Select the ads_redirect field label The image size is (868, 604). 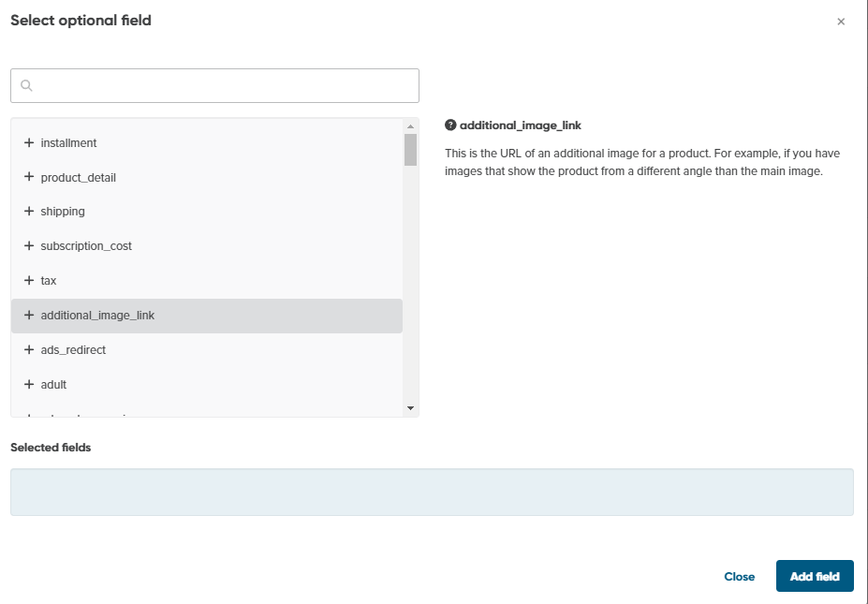pos(73,350)
